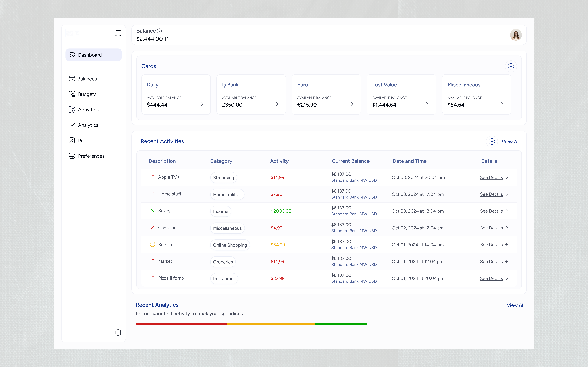Click the Budgets sidebar icon

[72, 94]
